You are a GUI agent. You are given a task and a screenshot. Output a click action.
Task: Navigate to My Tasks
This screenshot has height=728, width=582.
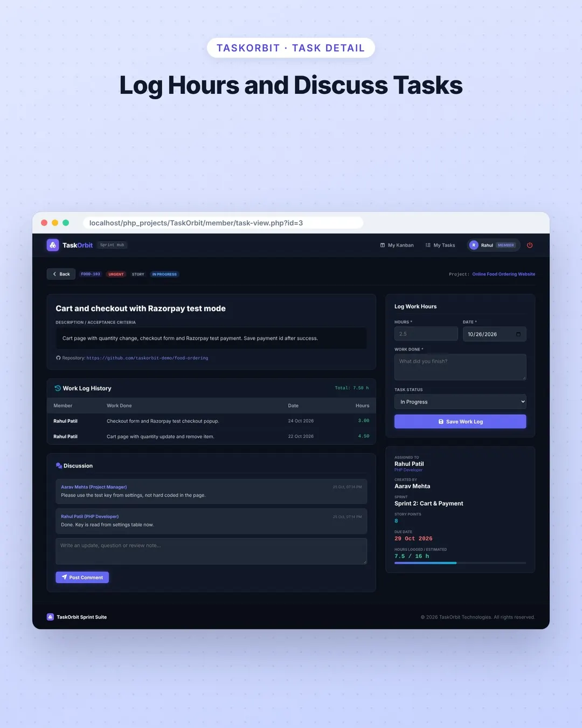tap(440, 245)
